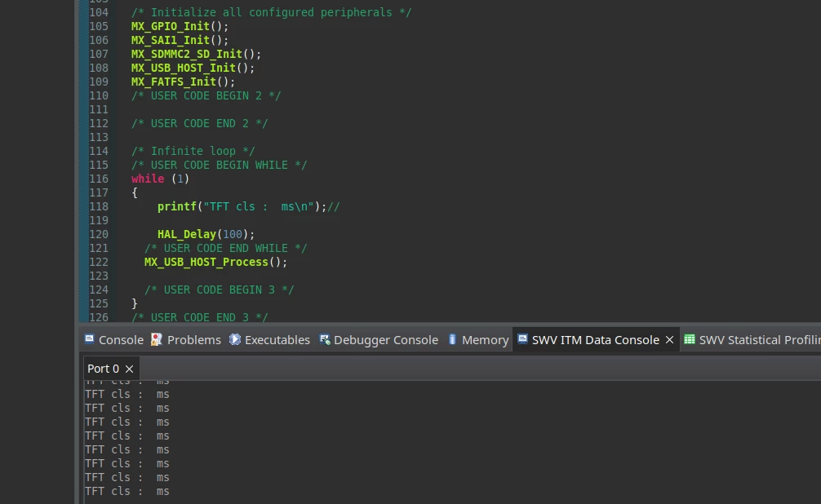Place cursor on the HAL_Delay(100) line
The height and width of the screenshot is (504, 821).
pyautogui.click(x=206, y=234)
